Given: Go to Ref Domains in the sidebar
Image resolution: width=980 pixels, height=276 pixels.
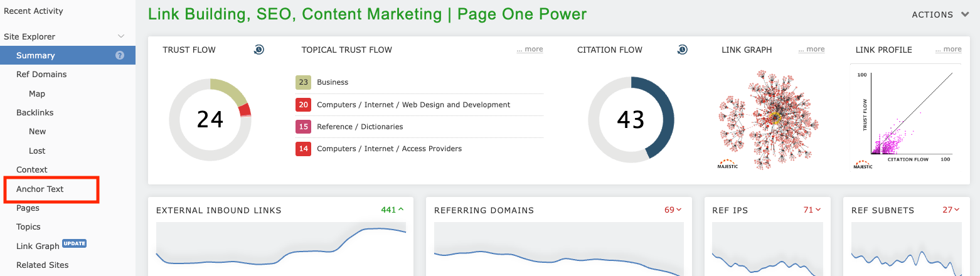Looking at the screenshot, I should tap(41, 74).
